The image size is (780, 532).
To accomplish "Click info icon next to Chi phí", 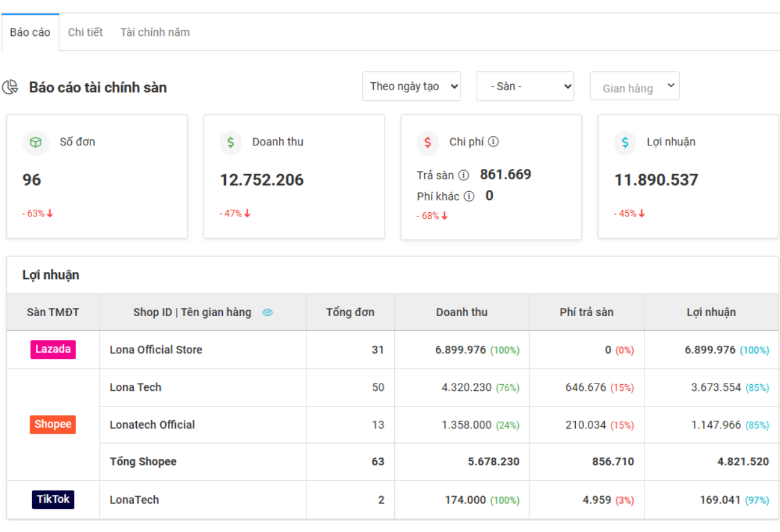I will click(493, 142).
